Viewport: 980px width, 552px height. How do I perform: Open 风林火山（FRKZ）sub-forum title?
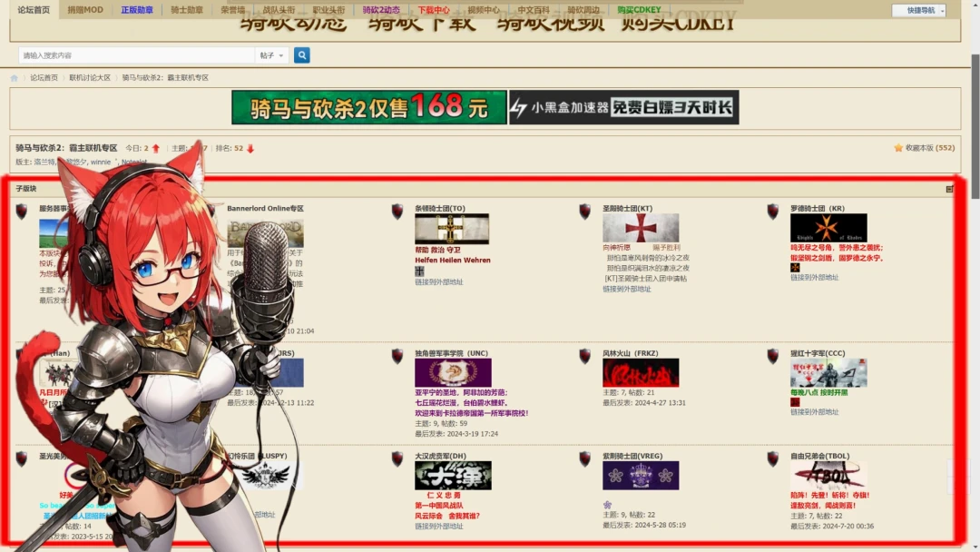(x=630, y=353)
